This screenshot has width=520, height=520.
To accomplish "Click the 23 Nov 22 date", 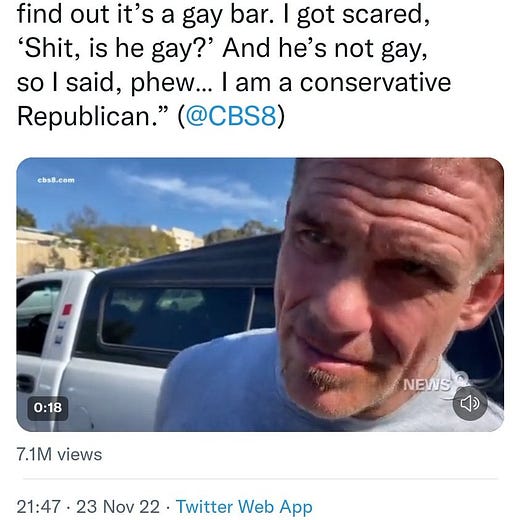I will [x=118, y=507].
